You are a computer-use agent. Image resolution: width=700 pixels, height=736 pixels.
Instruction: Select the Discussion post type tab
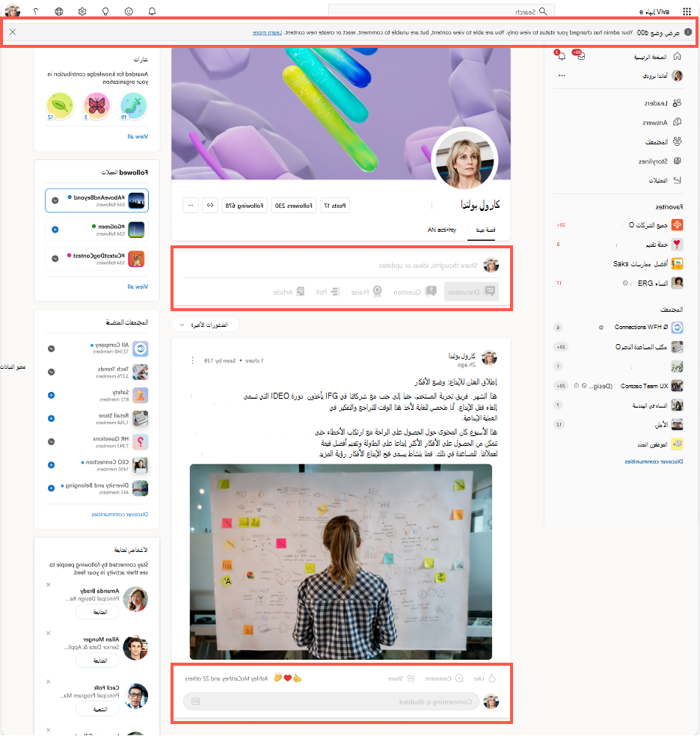[x=471, y=292]
